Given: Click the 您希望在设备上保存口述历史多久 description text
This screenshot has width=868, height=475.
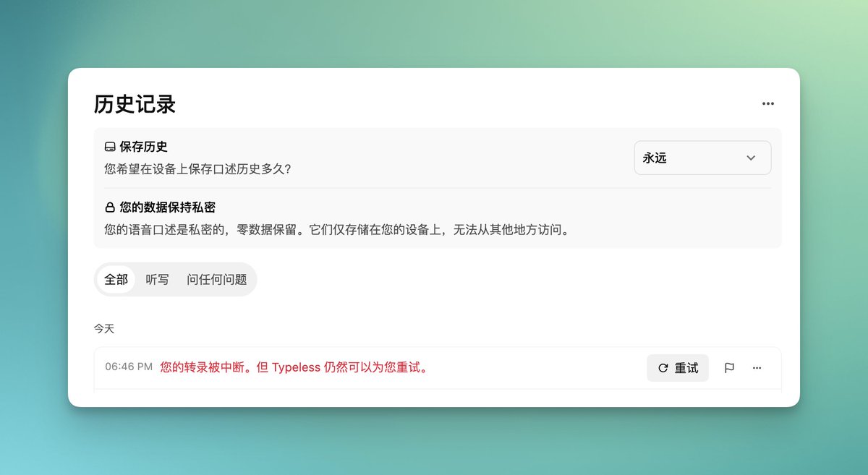Looking at the screenshot, I should point(198,169).
